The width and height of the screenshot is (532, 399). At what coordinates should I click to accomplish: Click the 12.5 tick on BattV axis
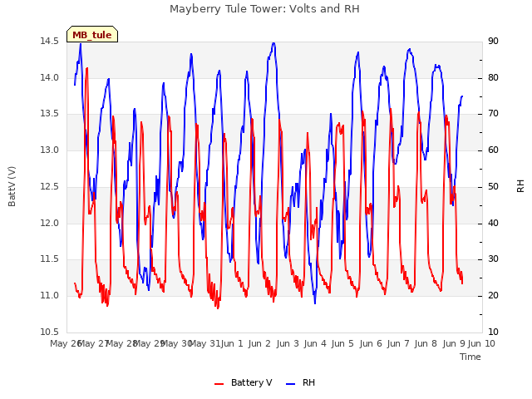point(49,186)
